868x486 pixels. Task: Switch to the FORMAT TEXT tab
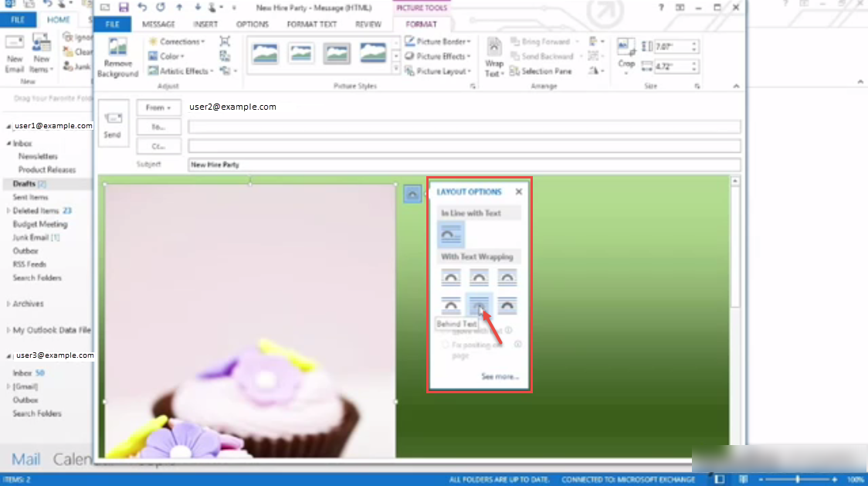(312, 25)
